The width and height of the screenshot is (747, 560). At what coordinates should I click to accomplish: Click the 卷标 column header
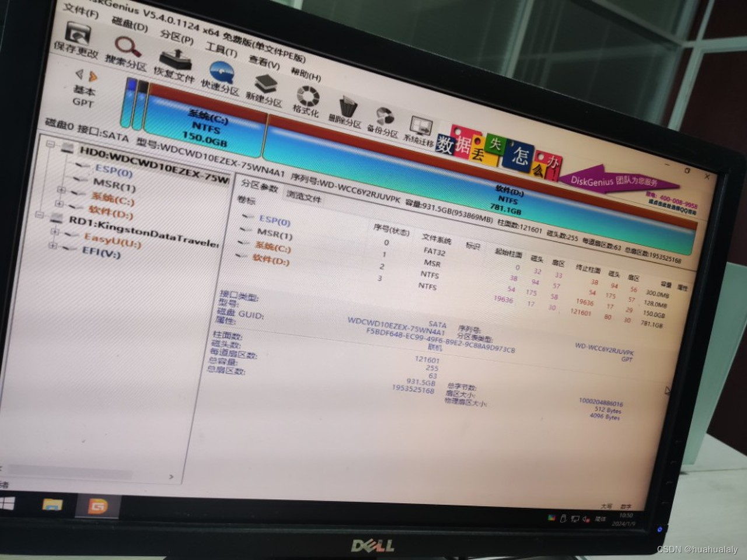tap(246, 200)
